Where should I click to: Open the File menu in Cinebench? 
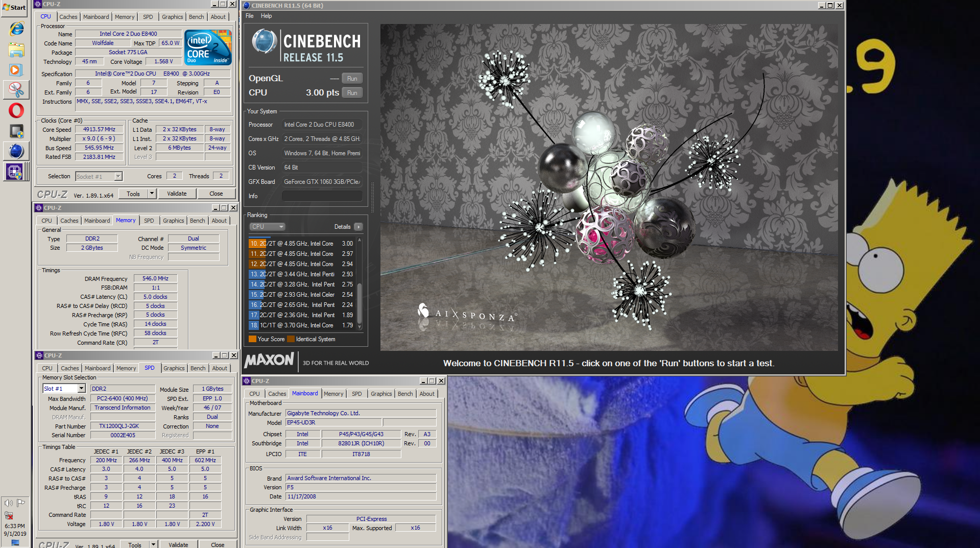click(250, 16)
